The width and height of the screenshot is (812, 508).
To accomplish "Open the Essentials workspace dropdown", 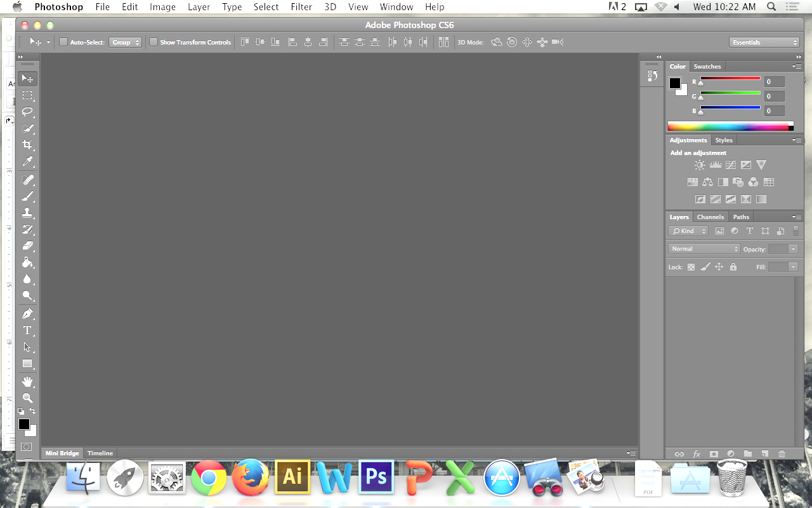I will [x=764, y=43].
